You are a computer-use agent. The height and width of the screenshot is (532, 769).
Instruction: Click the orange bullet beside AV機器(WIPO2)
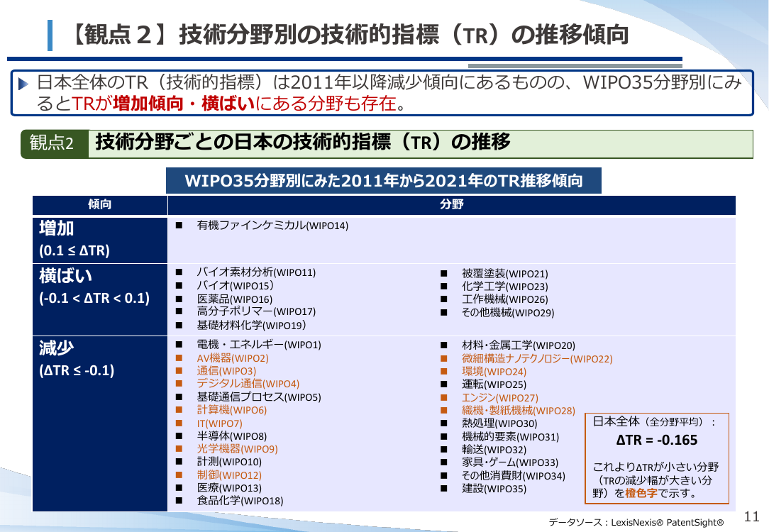(179, 358)
